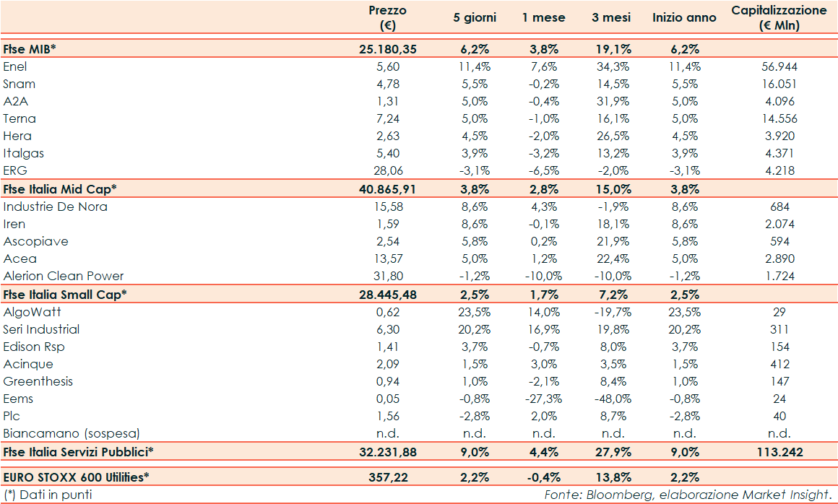Click Enel's capitalization value 56.944
This screenshot has width=838, height=504.
778,66
